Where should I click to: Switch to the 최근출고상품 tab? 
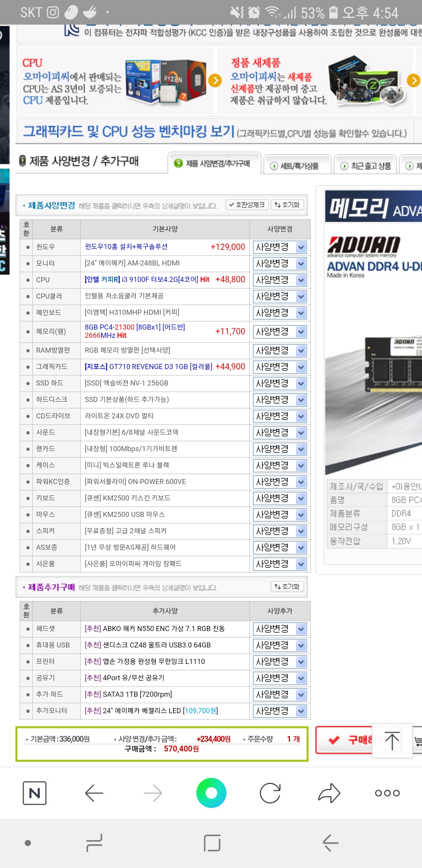365,166
